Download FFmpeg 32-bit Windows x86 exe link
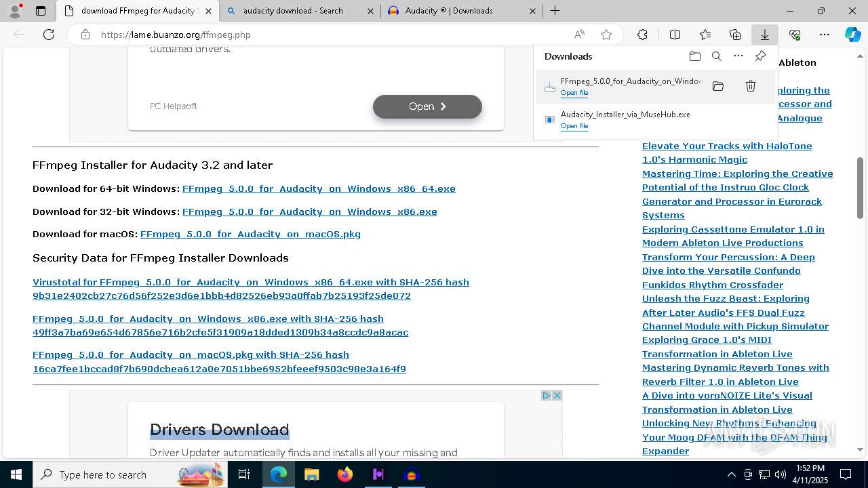Image resolution: width=868 pixels, height=488 pixels. pyautogui.click(x=309, y=211)
